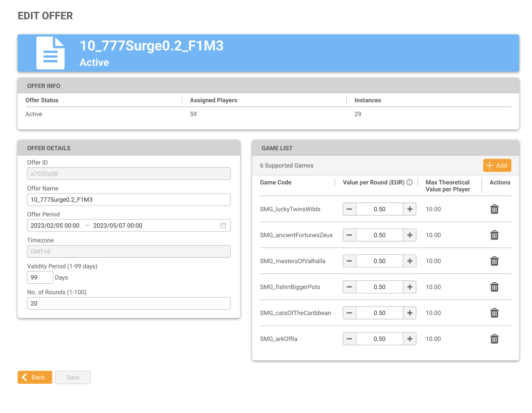
Task: Delete SMG_fishinBiggerPots from game list
Action: point(494,287)
